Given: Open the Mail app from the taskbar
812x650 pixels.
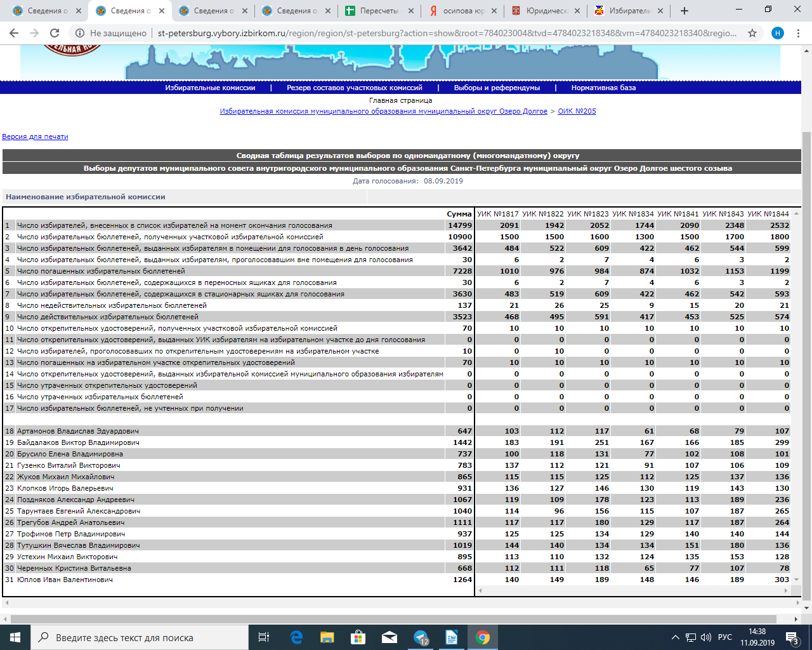Looking at the screenshot, I should (390, 637).
